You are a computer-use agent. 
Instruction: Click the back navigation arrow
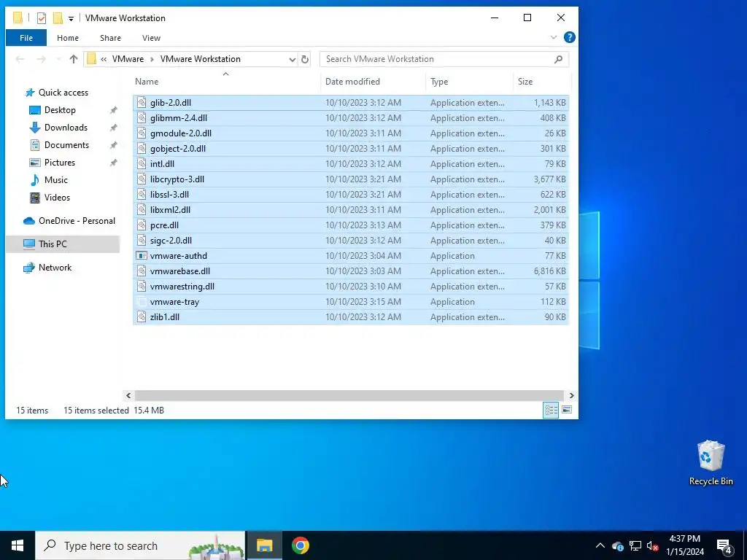coord(20,59)
